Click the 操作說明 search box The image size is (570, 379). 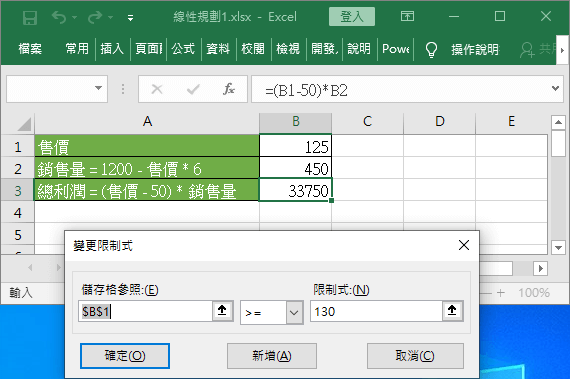click(475, 49)
